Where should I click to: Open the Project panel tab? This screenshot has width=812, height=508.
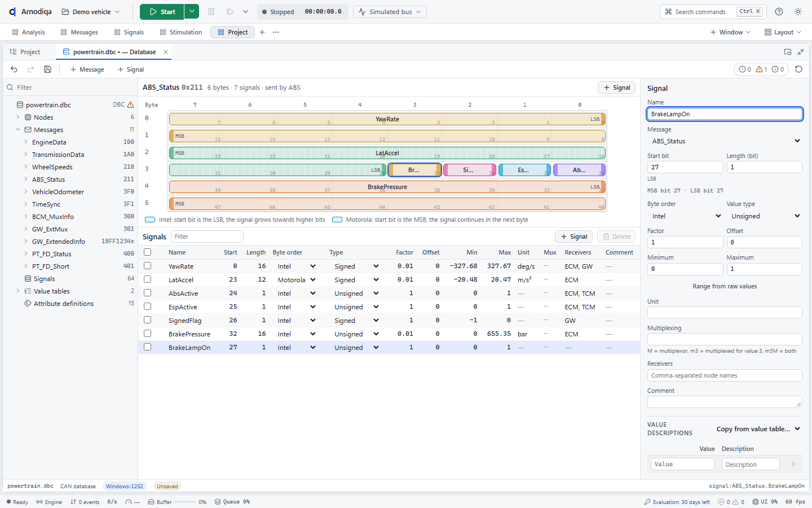click(25, 52)
